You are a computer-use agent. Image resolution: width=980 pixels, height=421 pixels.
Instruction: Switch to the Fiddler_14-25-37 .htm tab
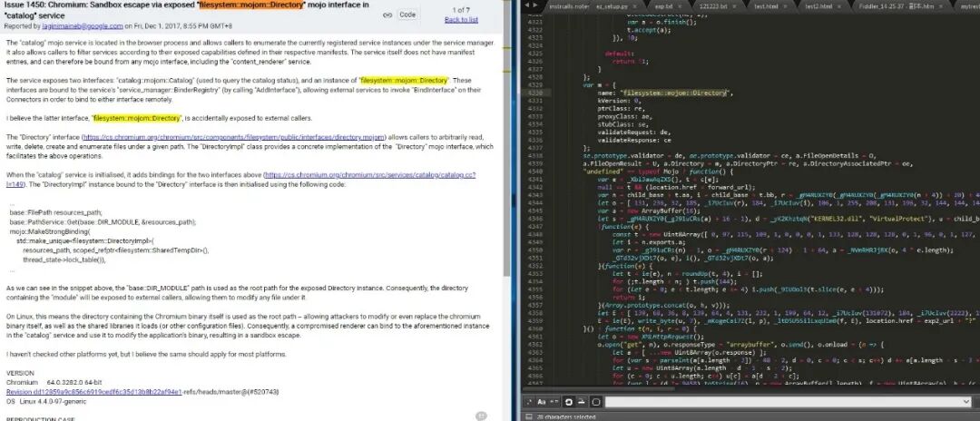coord(897,6)
